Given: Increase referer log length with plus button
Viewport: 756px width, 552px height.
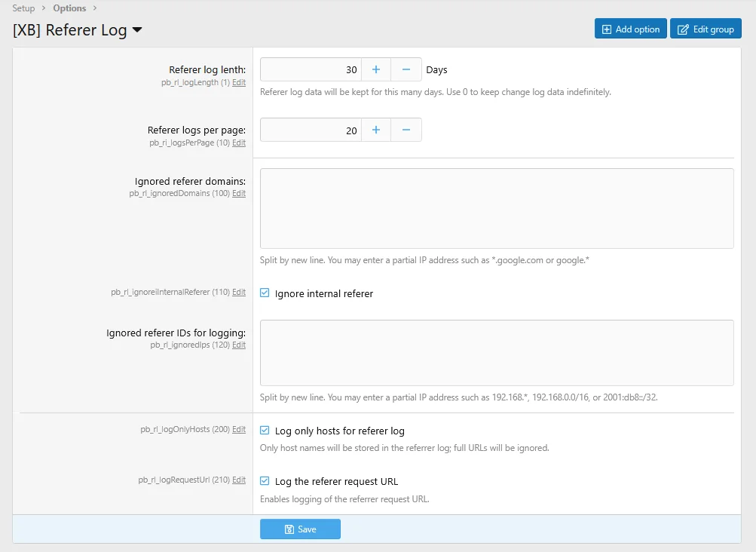Looking at the screenshot, I should click(x=376, y=69).
